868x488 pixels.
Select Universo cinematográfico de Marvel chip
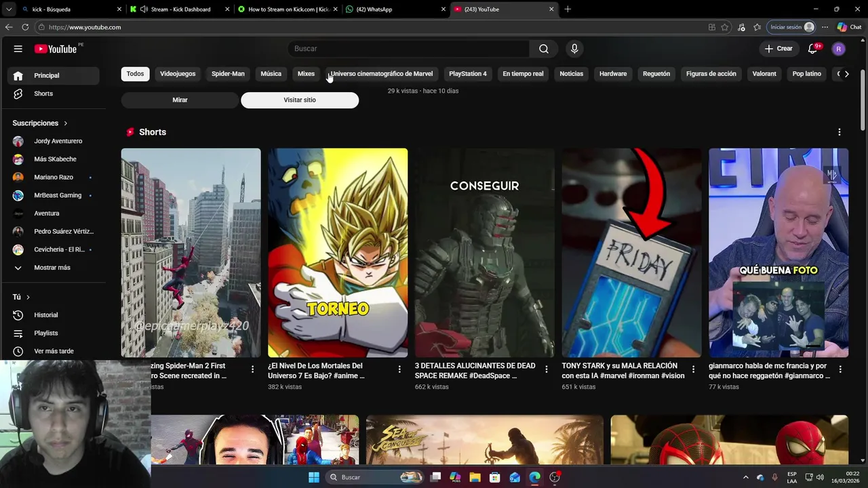click(382, 74)
